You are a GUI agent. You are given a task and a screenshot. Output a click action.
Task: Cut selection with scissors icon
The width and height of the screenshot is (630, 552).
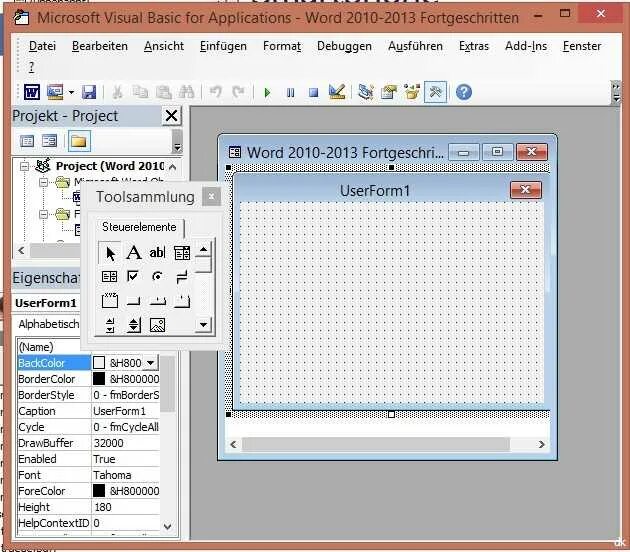click(117, 92)
